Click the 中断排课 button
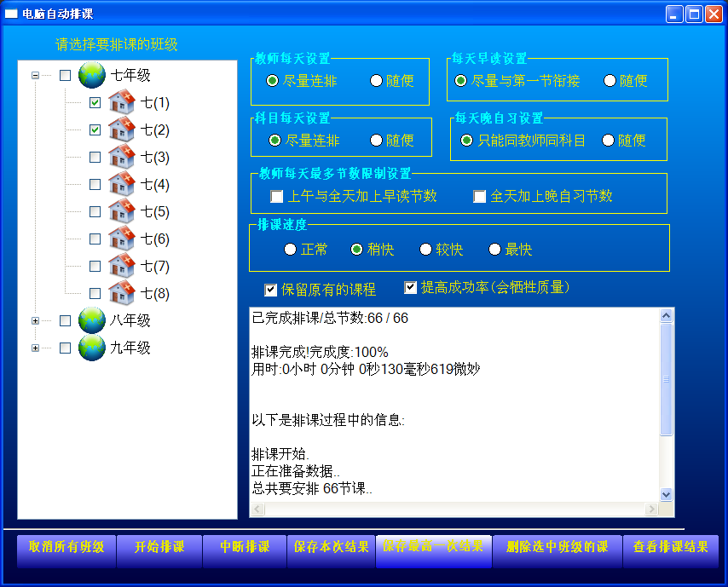 [x=245, y=551]
